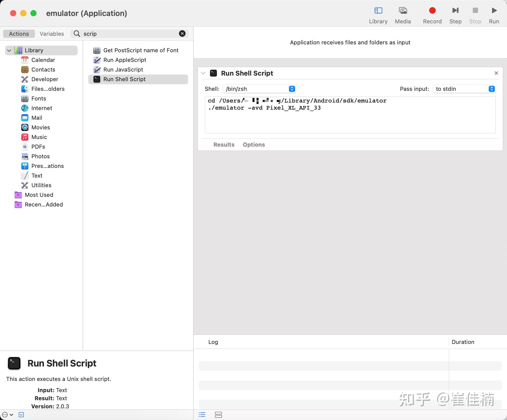Click the Record button in toolbar
This screenshot has width=507, height=420.
pos(432,11)
